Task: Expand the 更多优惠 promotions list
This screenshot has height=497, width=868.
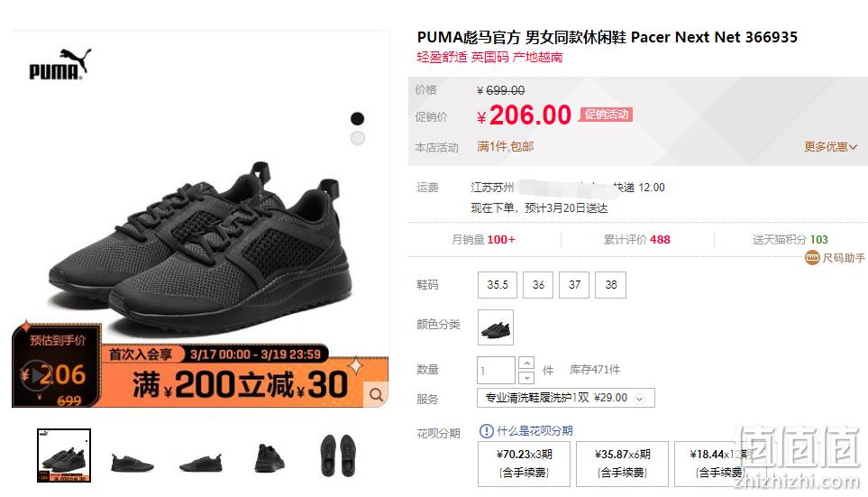Action: click(830, 147)
